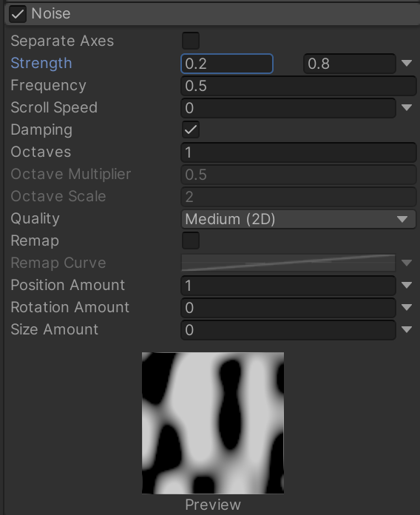This screenshot has height=515, width=420.
Task: Open the Position Amount mode dropdown arrow
Action: pyautogui.click(x=407, y=285)
